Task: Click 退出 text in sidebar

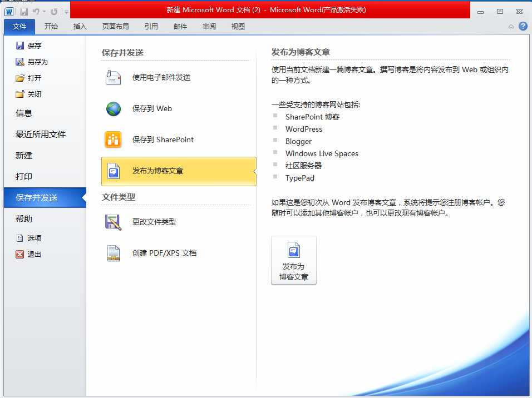Action: pyautogui.click(x=35, y=254)
